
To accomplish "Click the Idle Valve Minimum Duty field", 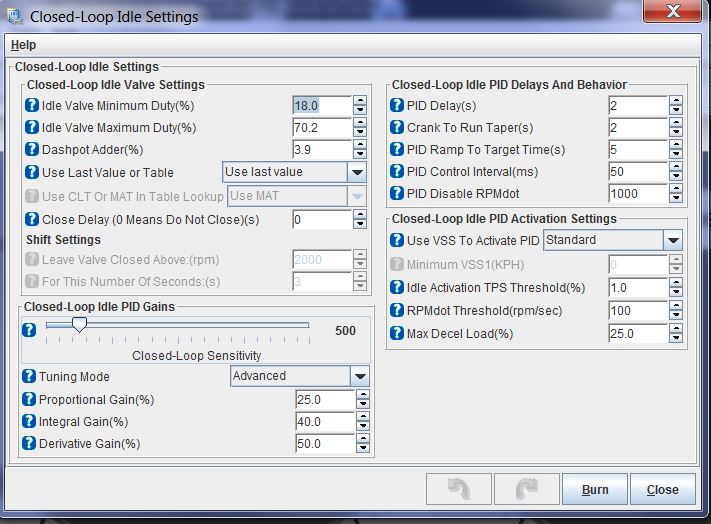I will pos(322,106).
